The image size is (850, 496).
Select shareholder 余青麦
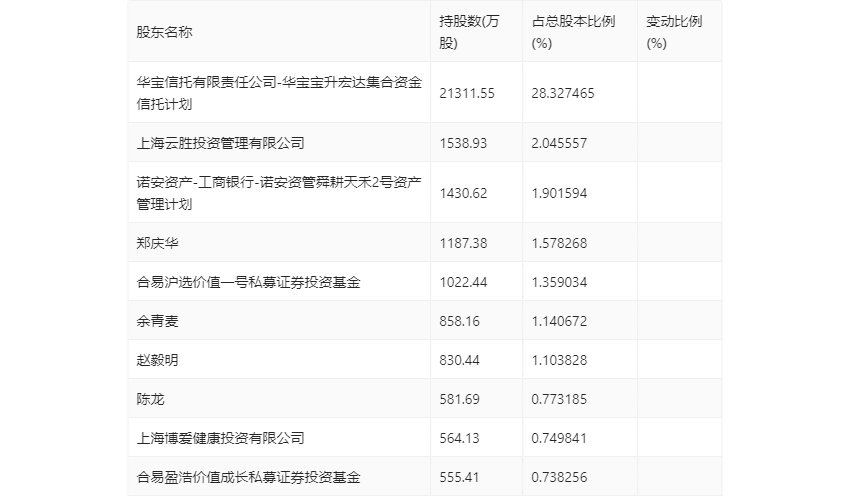(157, 321)
